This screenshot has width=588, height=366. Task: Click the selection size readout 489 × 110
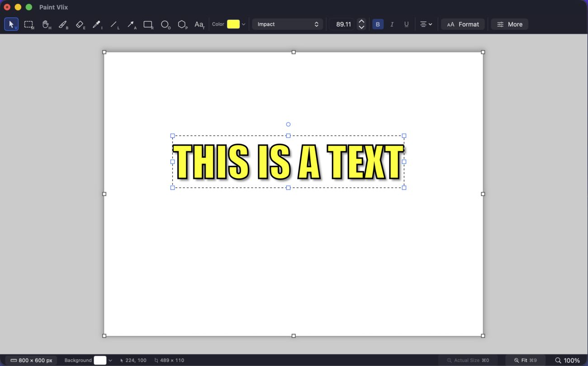tap(169, 360)
